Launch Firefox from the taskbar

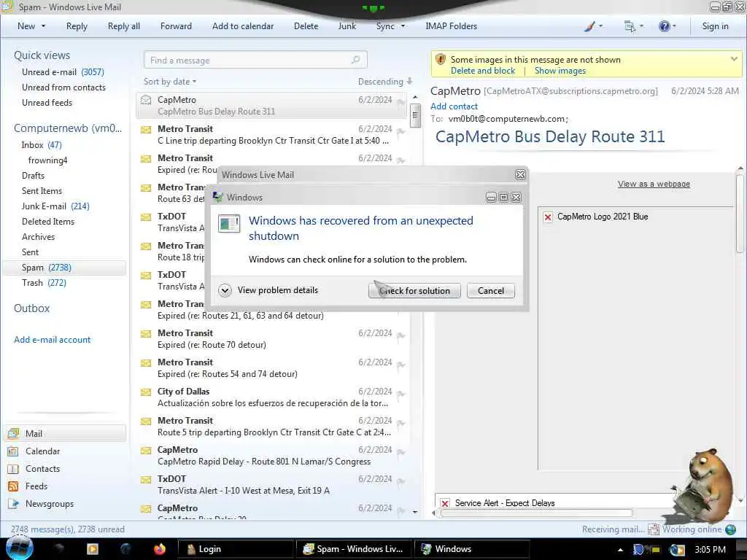pos(160,549)
